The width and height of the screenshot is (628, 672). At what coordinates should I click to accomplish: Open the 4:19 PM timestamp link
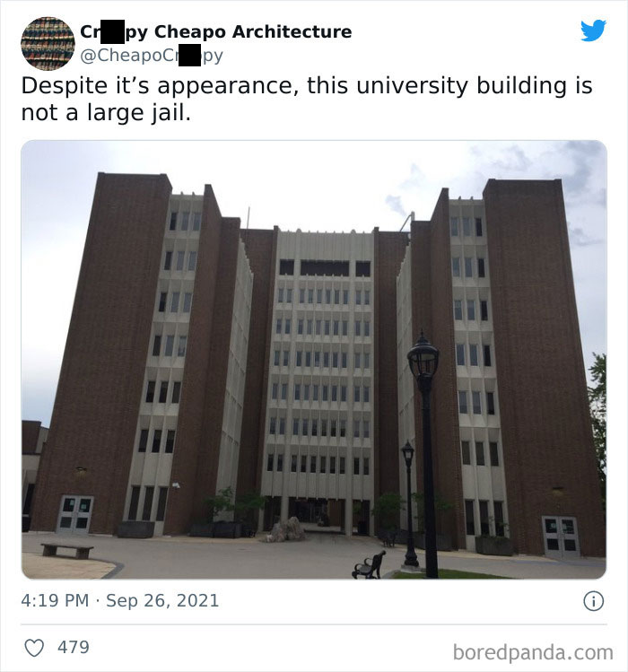(x=55, y=600)
